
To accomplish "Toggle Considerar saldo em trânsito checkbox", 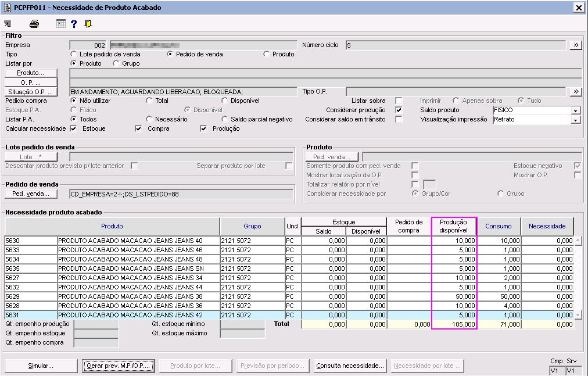I will [399, 119].
